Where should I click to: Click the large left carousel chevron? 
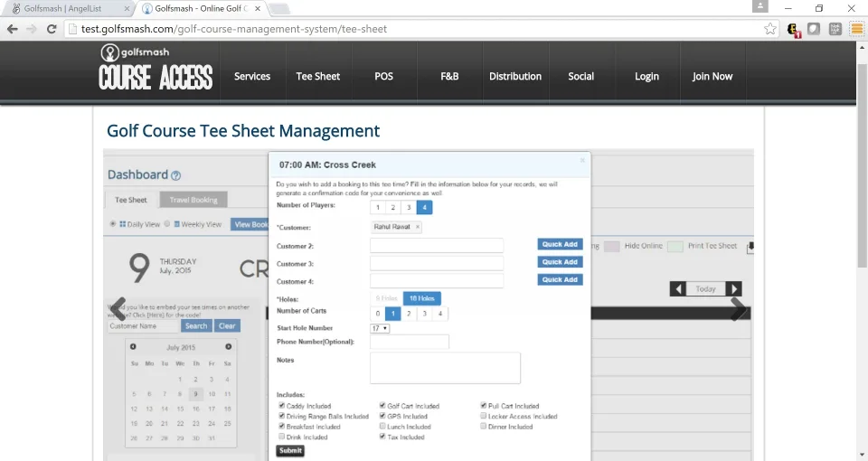tap(118, 309)
